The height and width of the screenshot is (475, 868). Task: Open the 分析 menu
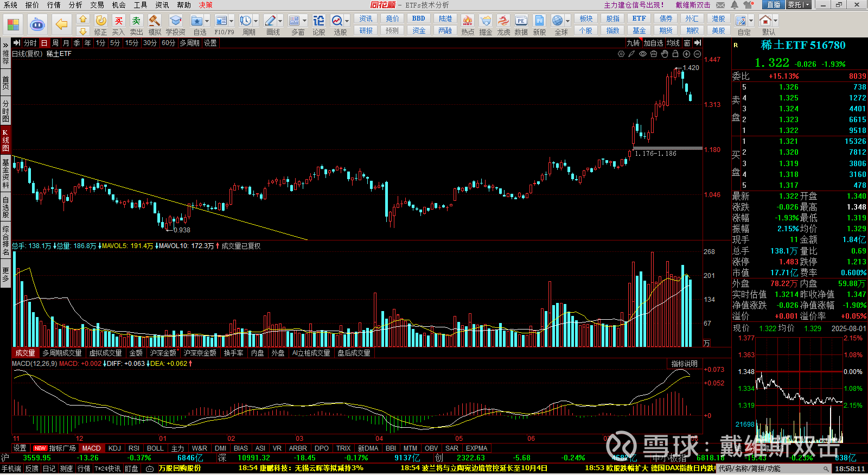point(75,5)
